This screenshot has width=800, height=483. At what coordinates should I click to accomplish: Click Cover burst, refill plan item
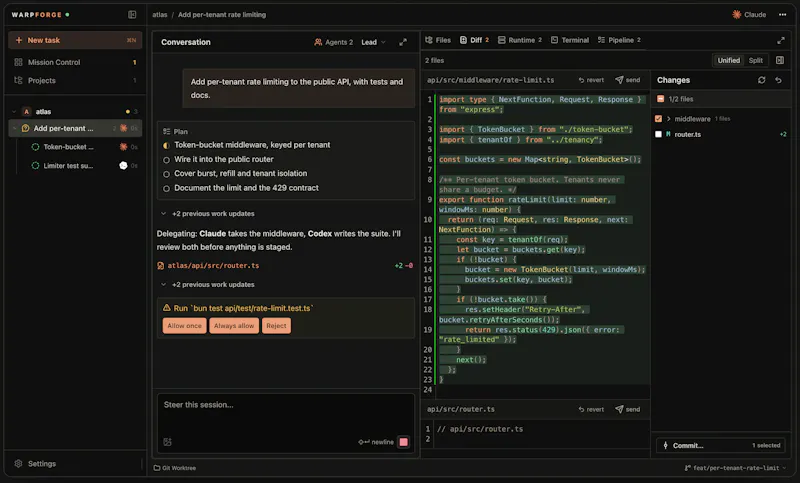pos(240,174)
